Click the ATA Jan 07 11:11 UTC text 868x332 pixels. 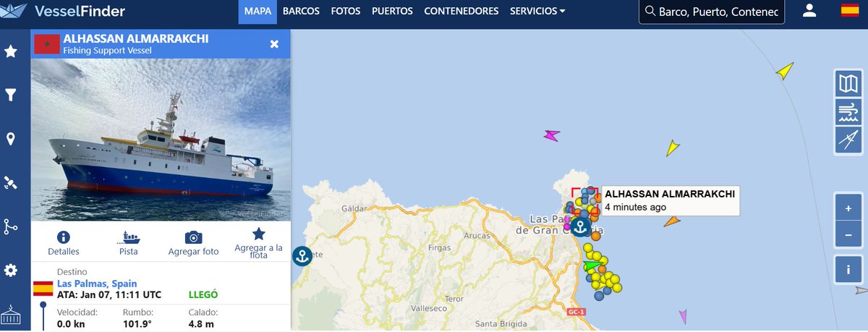[x=109, y=295]
